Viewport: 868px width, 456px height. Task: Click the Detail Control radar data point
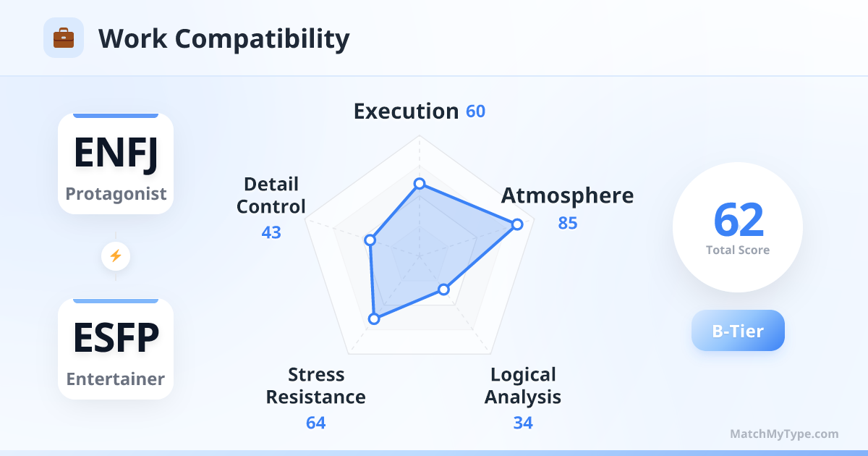370,240
